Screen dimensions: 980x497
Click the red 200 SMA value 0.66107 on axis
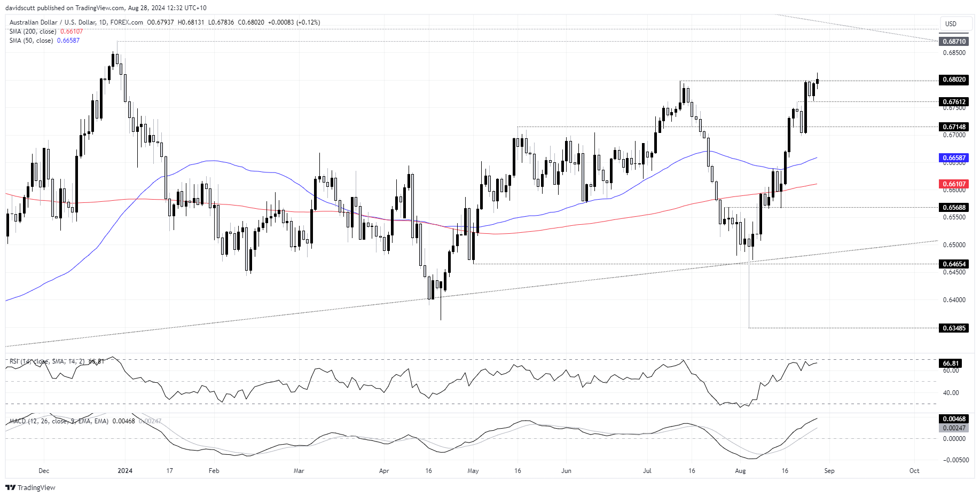coord(954,184)
